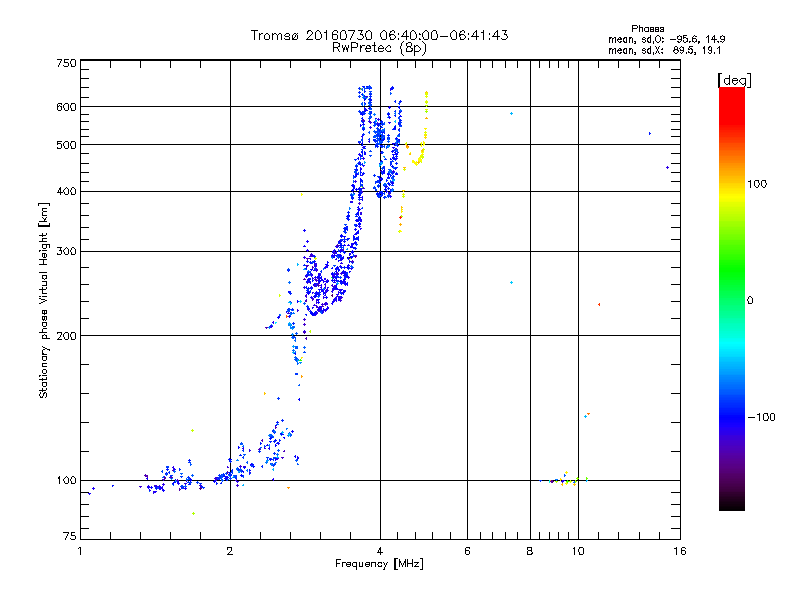
Task: Click the mean, sd,O phase statistic text
Action: [666, 39]
